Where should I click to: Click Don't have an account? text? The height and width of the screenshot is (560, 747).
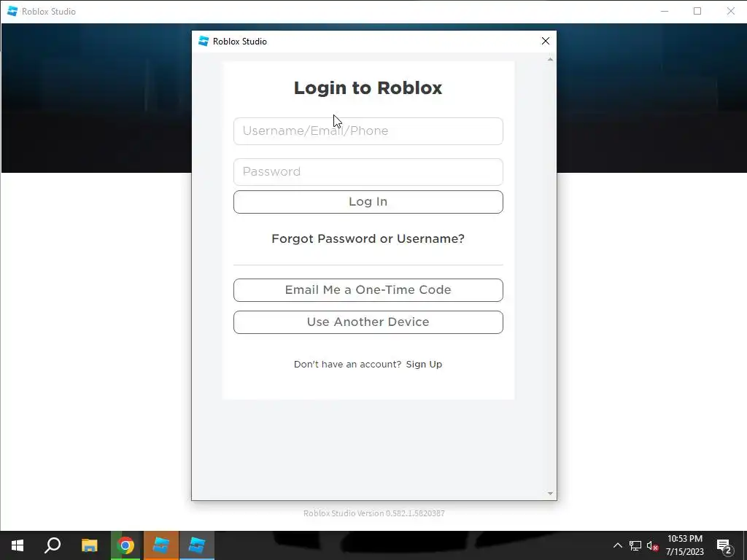point(347,365)
